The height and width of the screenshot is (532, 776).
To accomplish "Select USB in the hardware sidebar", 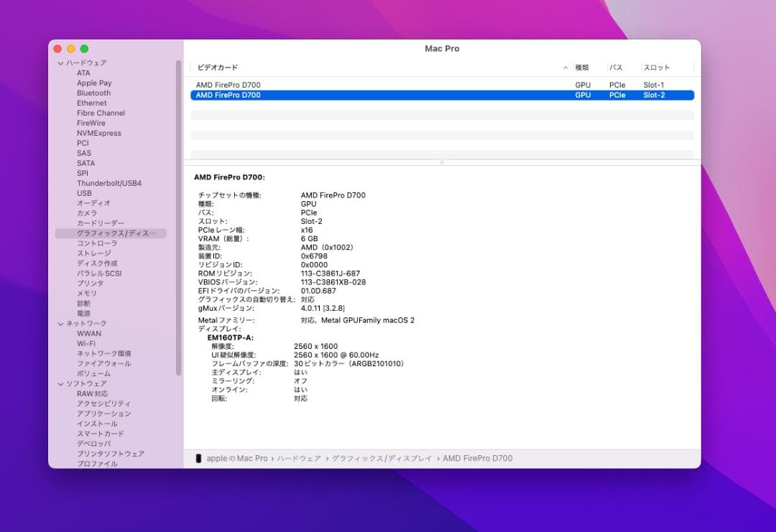I will click(83, 193).
